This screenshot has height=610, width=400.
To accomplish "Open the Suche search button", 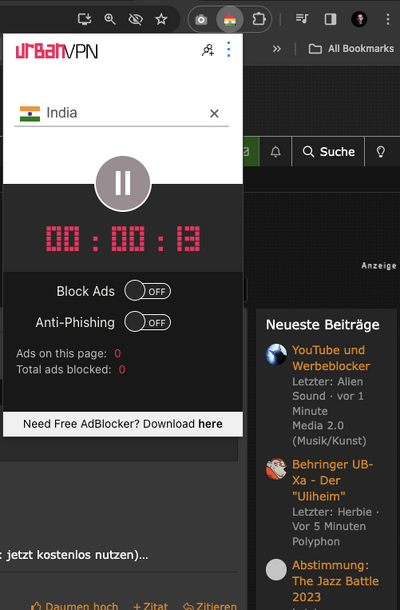I will (328, 151).
